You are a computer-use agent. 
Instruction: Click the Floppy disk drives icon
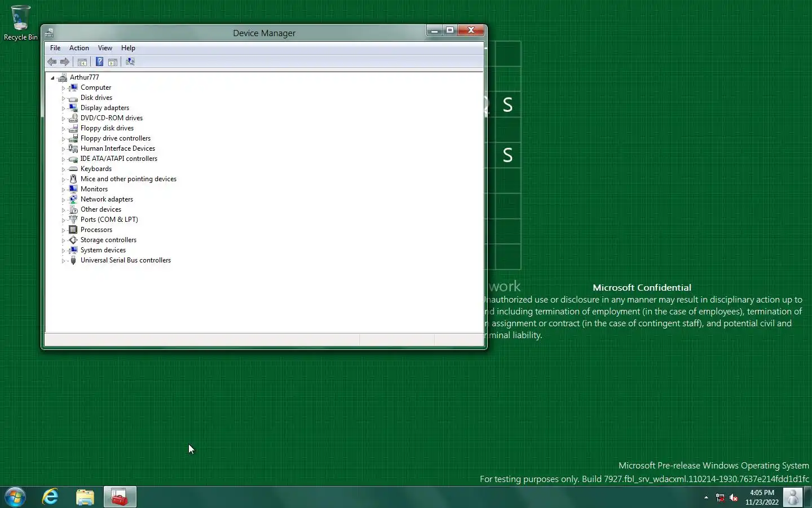[x=73, y=128]
